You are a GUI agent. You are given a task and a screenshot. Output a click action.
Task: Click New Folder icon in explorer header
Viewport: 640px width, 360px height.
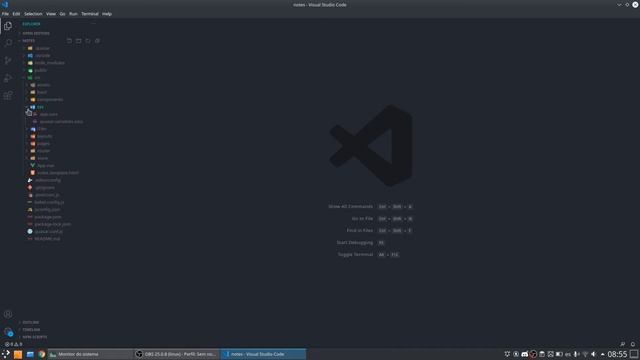(79, 41)
